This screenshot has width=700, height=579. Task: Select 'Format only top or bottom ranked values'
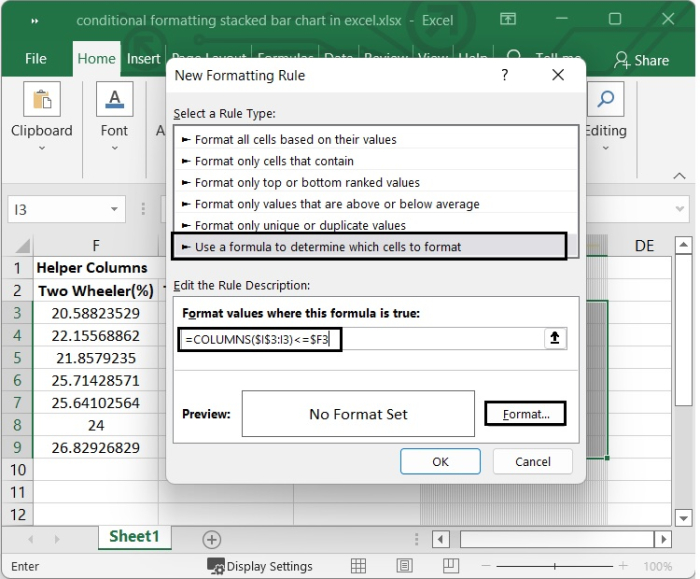376,182
